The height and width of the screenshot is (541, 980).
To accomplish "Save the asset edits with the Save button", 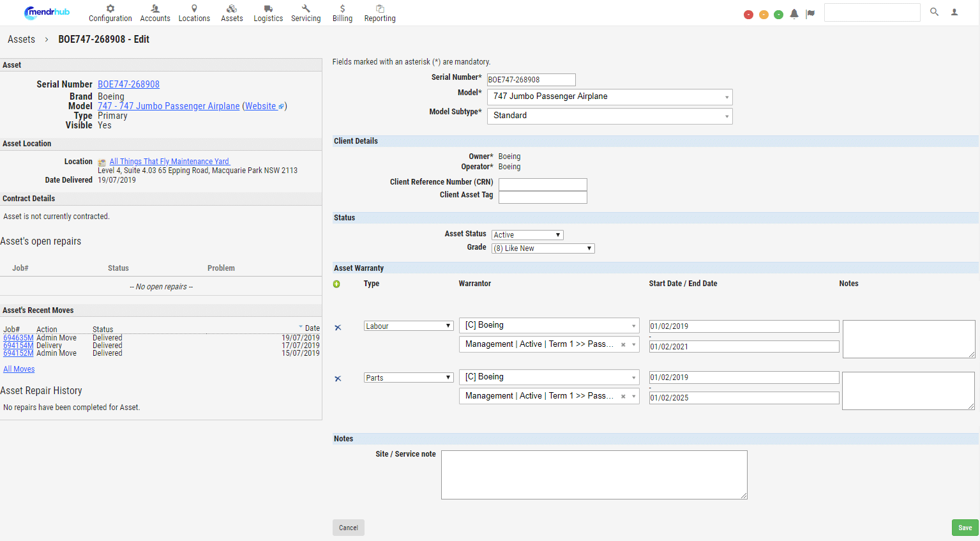I will click(965, 528).
